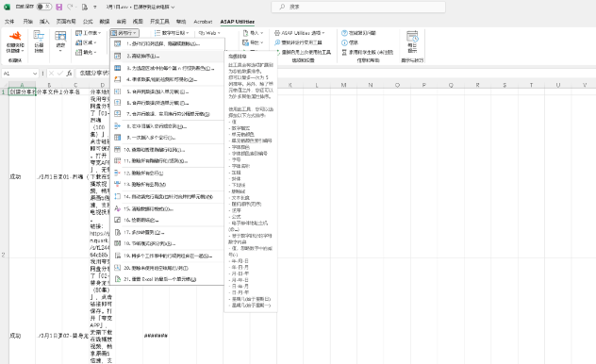Click icon of entry 21 reset Excel last cell
Image resolution: width=596 pixels, height=364 pixels.
(118, 279)
